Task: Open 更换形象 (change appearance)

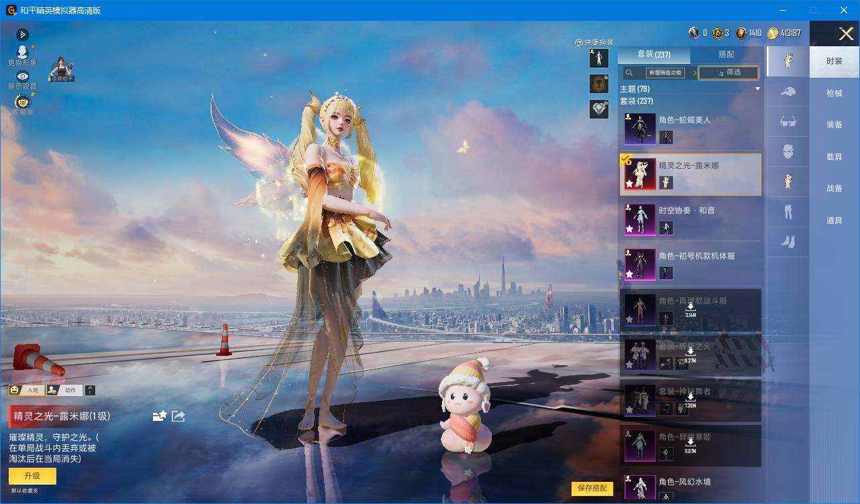Action: 23,55
